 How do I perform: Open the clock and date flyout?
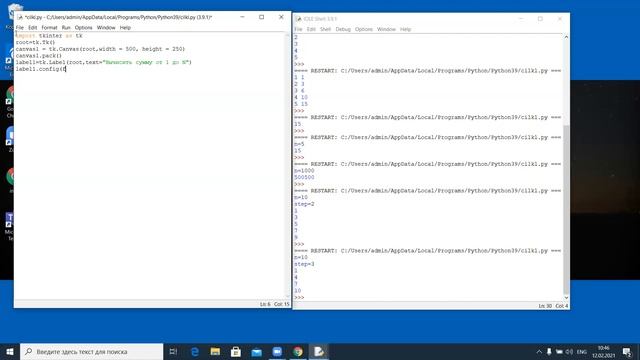point(604,351)
